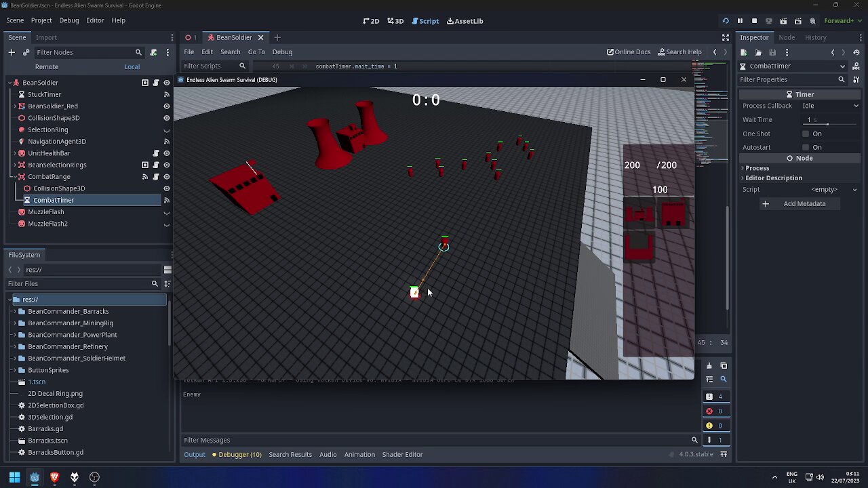
Task: Enable Autostart checkbox
Action: [x=806, y=147]
